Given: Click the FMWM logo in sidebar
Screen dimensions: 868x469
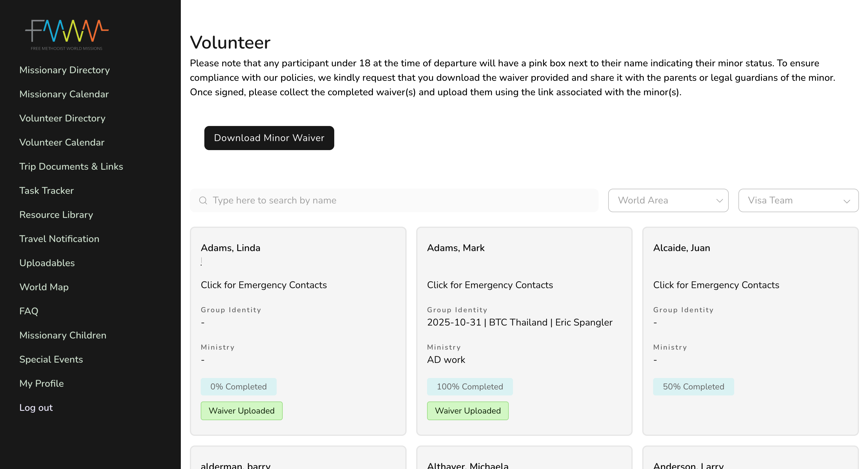Looking at the screenshot, I should click(x=67, y=35).
